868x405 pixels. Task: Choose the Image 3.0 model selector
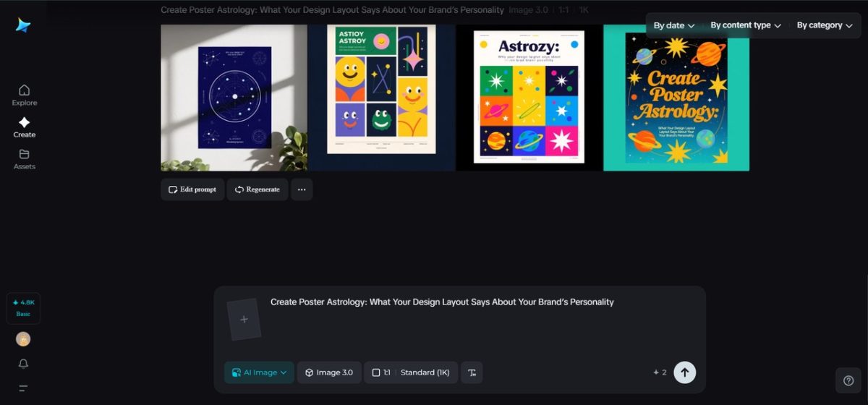coord(329,372)
